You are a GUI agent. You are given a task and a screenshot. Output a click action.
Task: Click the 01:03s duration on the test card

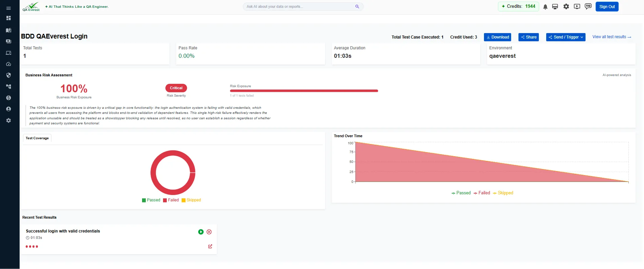34,238
